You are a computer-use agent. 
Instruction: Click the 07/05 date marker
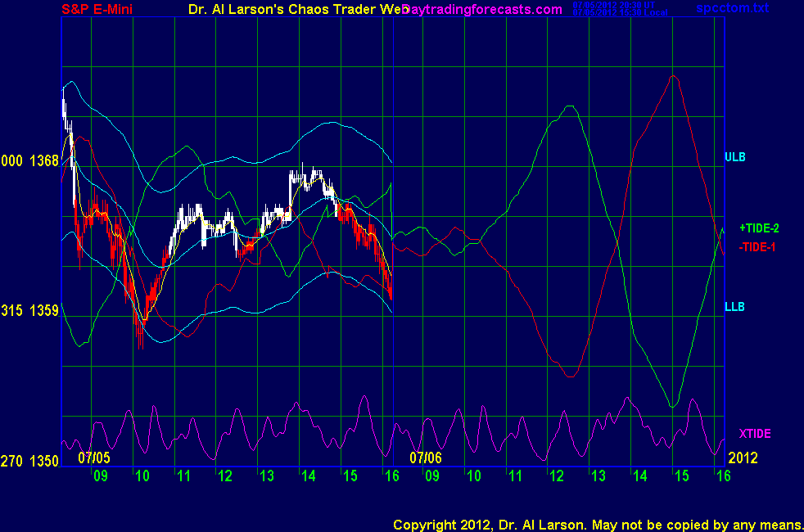coord(94,458)
